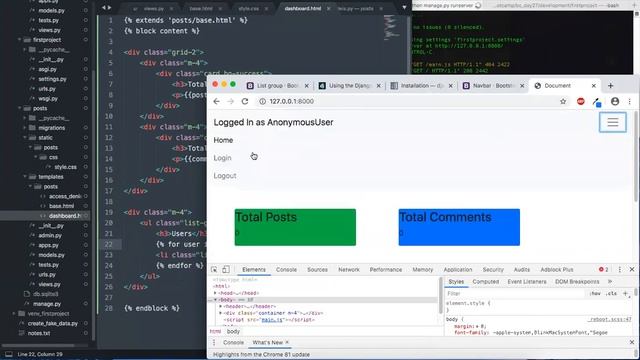
Task: Click the browser back arrow
Action: 216,102
